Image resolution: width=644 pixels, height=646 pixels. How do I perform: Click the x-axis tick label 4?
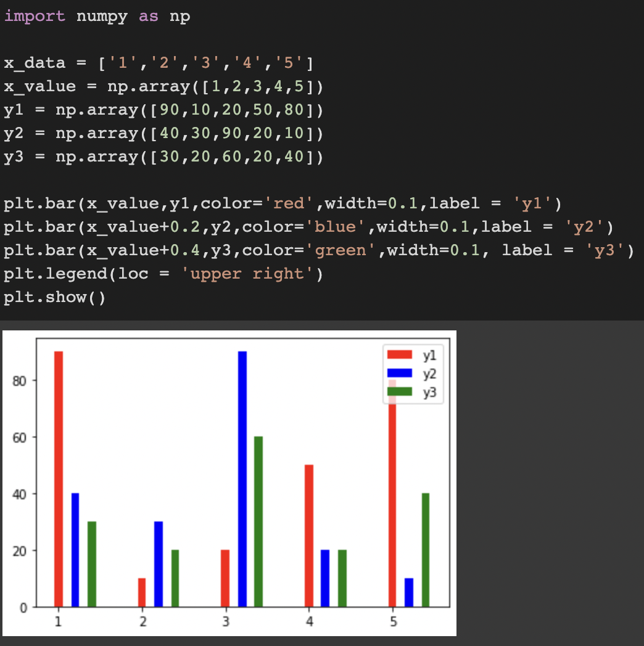point(309,621)
